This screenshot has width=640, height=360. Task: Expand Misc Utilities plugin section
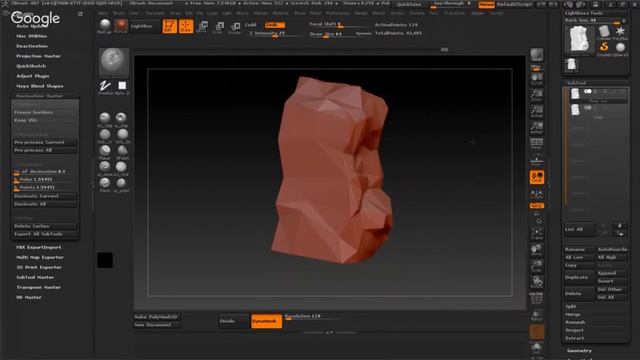[32, 36]
